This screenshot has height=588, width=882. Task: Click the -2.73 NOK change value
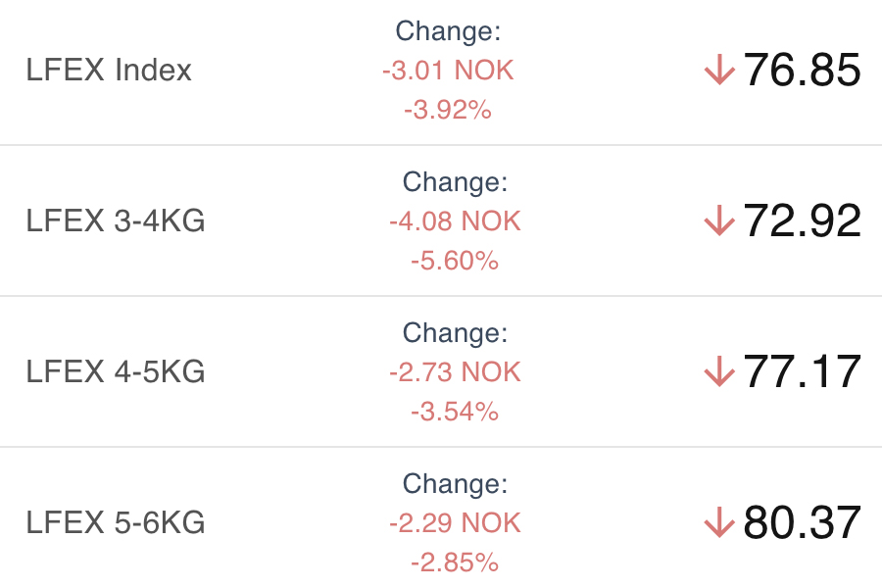[x=455, y=372]
